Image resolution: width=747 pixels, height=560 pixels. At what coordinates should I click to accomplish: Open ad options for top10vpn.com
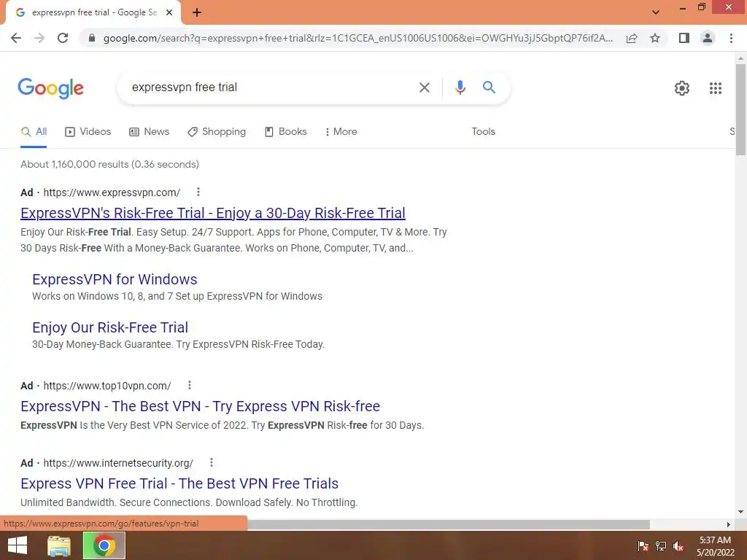click(x=189, y=385)
